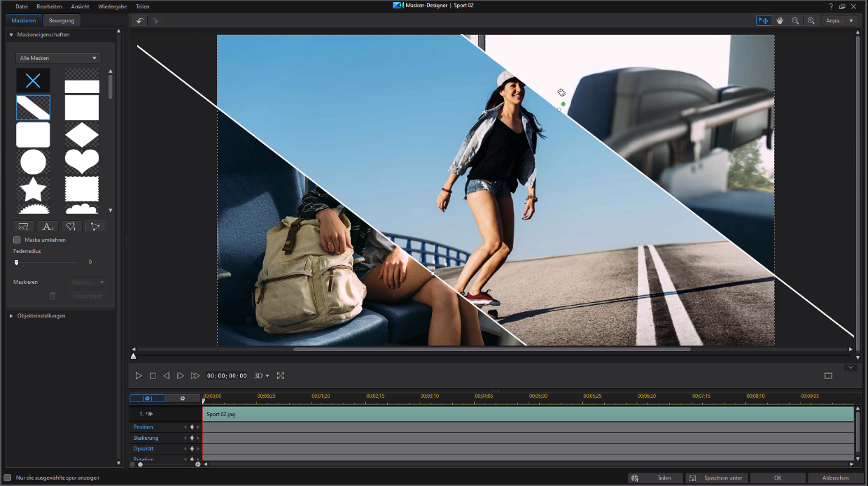
Task: Select the selection/move tool in preview toolbar
Action: tap(763, 21)
